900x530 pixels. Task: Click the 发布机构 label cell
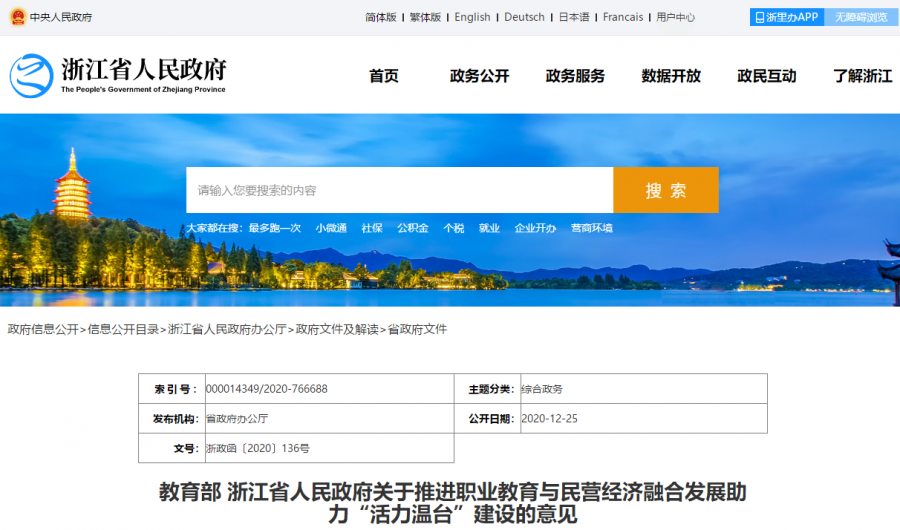tap(172, 419)
